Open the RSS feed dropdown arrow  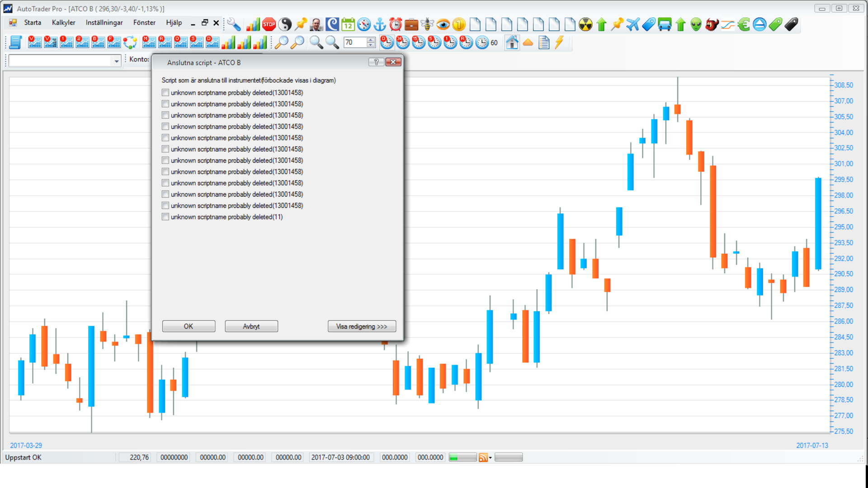491,458
